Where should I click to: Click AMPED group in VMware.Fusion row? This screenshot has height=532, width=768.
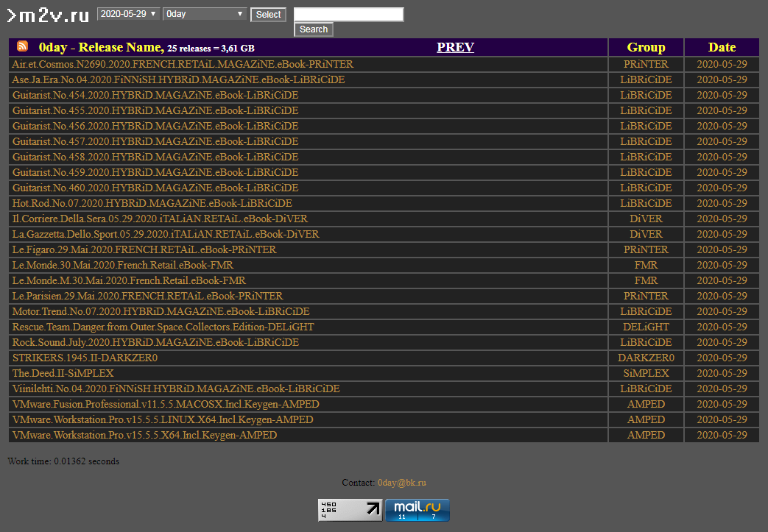tap(646, 404)
